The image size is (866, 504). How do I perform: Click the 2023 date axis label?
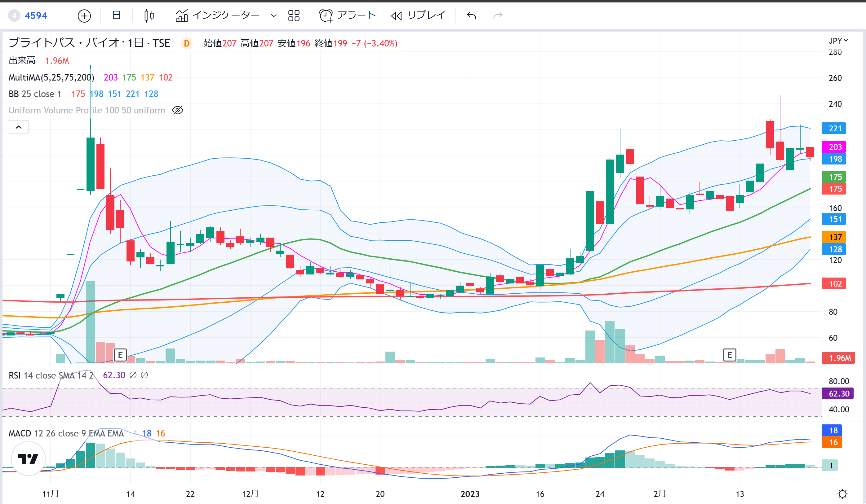pos(470,494)
